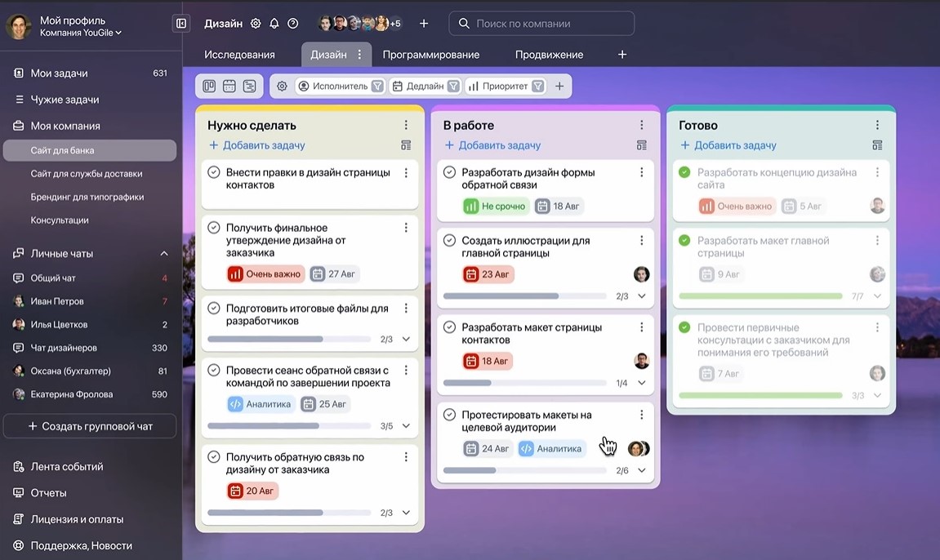Click Создать групповой чат button

tap(90, 426)
